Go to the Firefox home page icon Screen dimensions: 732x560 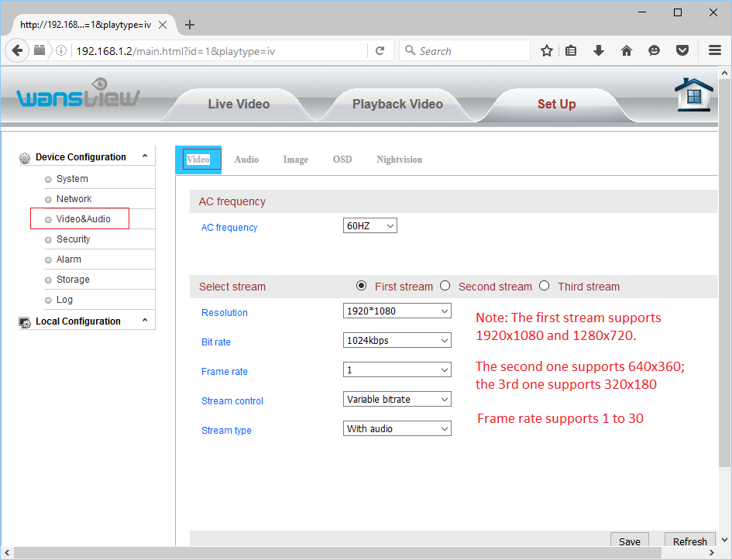(627, 51)
